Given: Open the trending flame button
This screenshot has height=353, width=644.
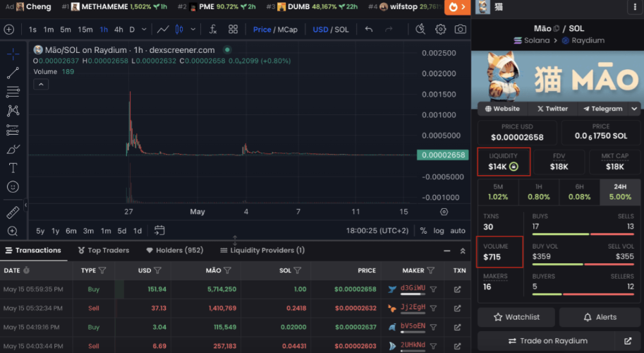Looking at the screenshot, I should point(458,7).
